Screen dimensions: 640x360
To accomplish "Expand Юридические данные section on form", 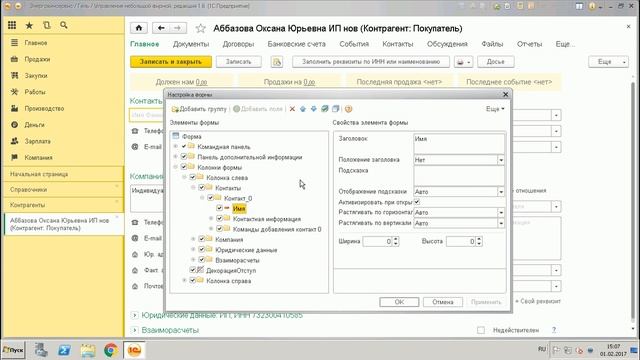I will pos(134,315).
